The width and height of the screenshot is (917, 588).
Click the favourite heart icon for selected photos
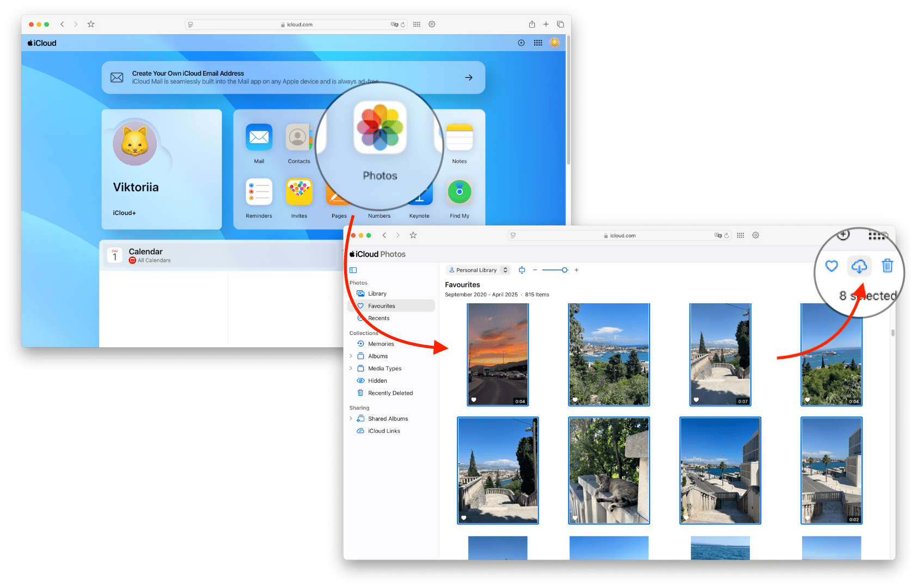(x=832, y=266)
